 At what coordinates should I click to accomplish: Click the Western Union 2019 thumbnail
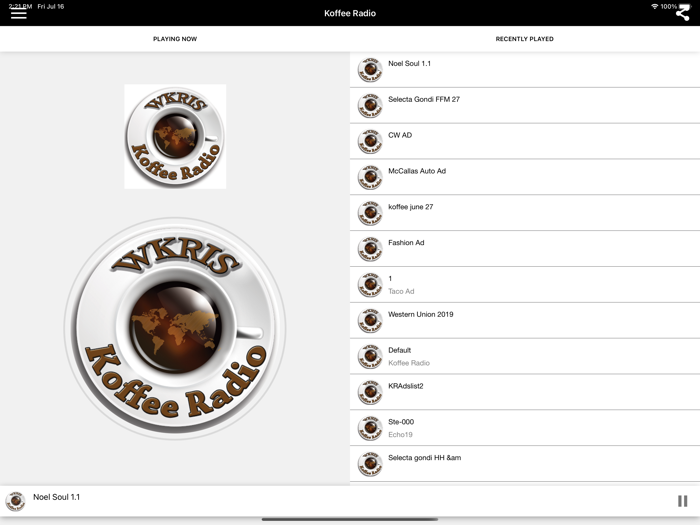point(370,321)
